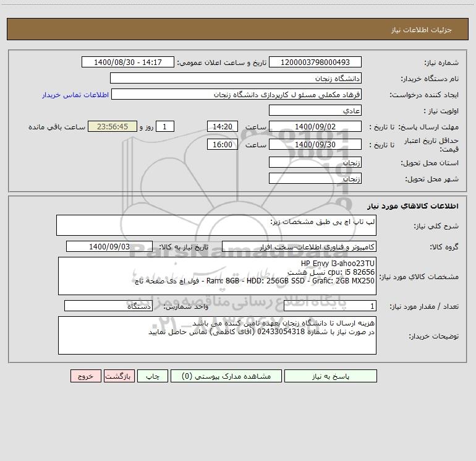
Task: Click the روز و text beside days
Action: click(x=147, y=127)
